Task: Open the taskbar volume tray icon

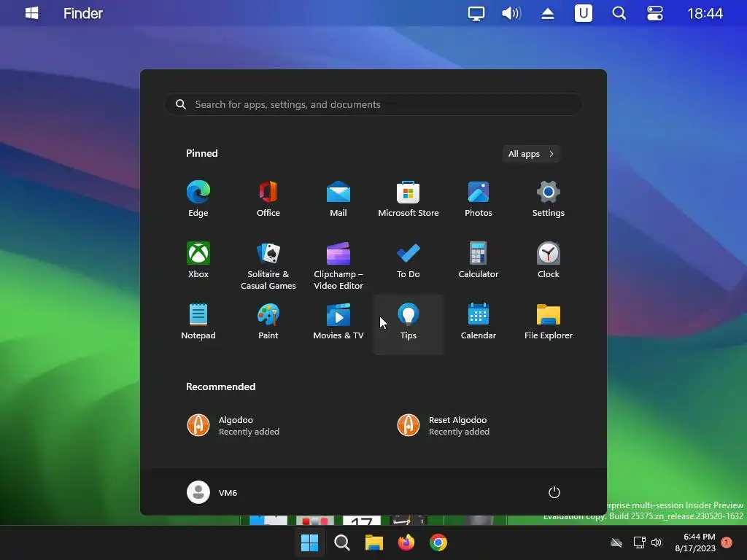Action: tap(657, 542)
